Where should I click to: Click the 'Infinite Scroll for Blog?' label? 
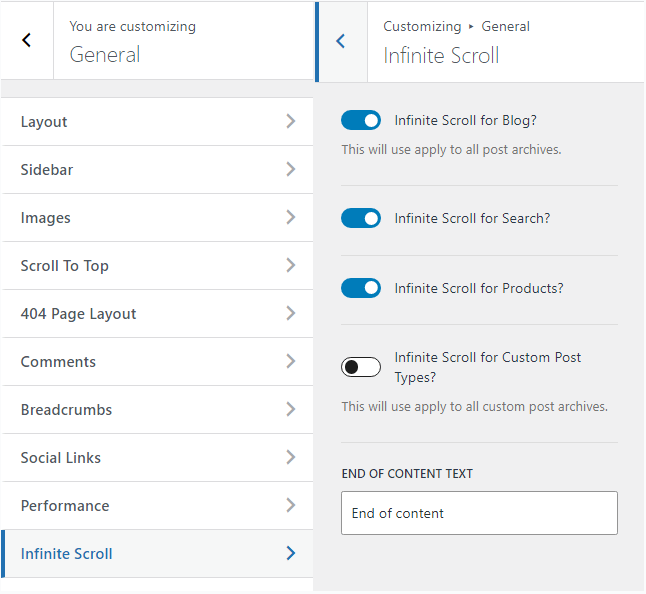(x=466, y=121)
